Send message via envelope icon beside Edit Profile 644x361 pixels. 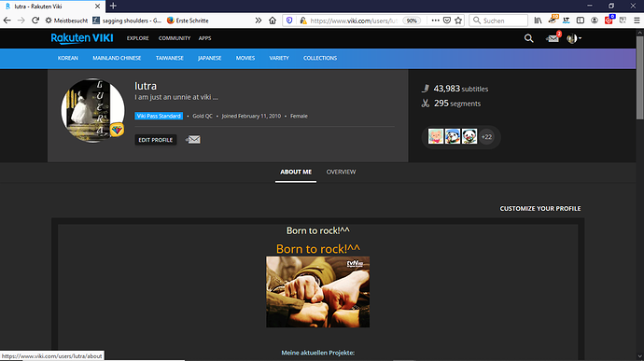click(193, 140)
